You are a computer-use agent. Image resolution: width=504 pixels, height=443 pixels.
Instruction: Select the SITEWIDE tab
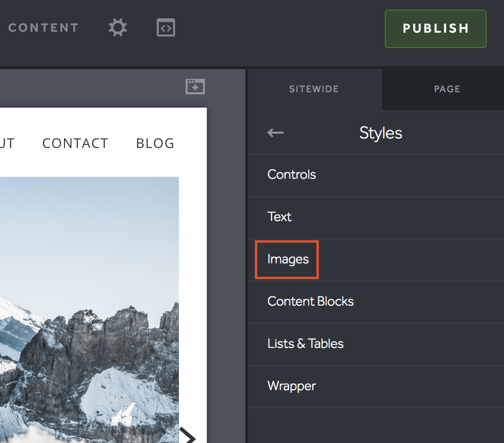pos(314,89)
